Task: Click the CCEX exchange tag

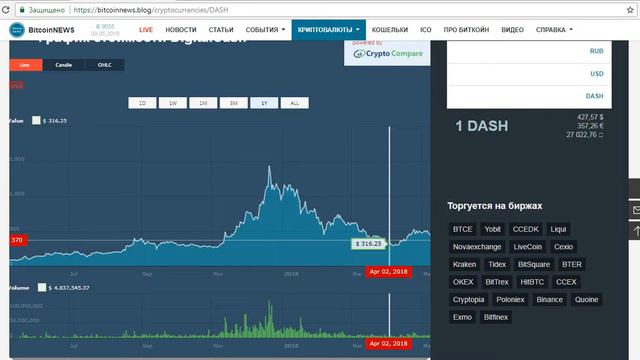Action: tap(566, 282)
